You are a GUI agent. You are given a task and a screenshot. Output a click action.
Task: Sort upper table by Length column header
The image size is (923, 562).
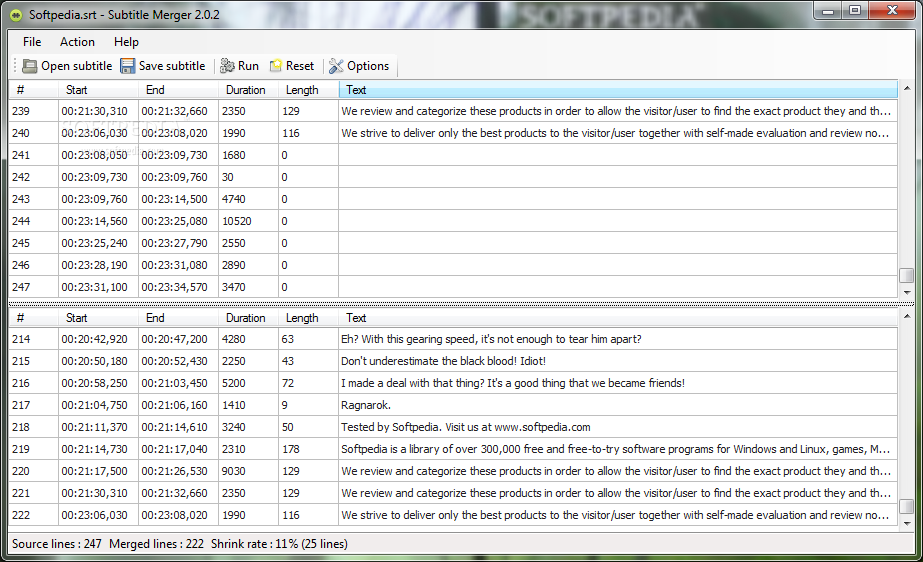[x=308, y=90]
